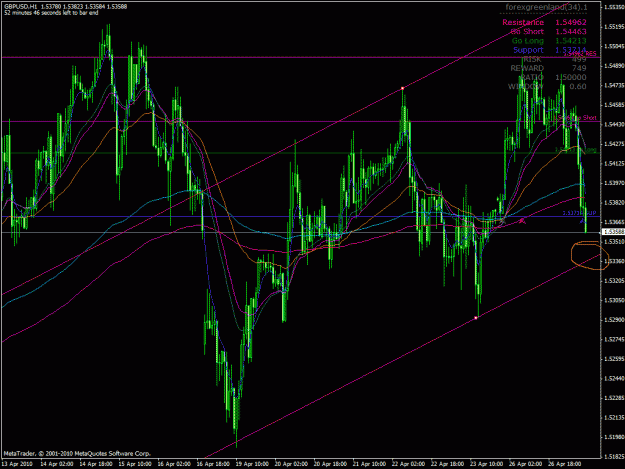Click the 1.53360 price axis label
The image size is (625, 469).
614,261
